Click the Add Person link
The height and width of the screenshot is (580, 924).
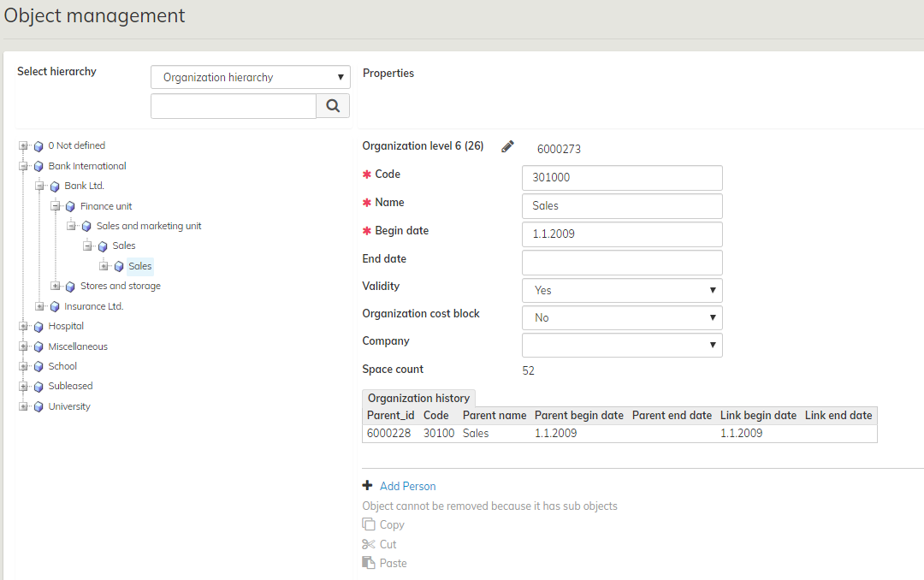(407, 486)
